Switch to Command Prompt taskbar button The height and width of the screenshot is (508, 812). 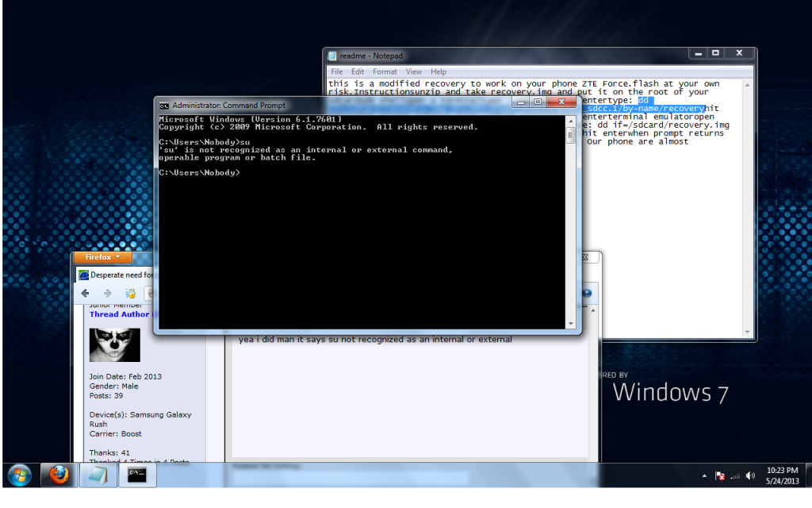pos(137,475)
